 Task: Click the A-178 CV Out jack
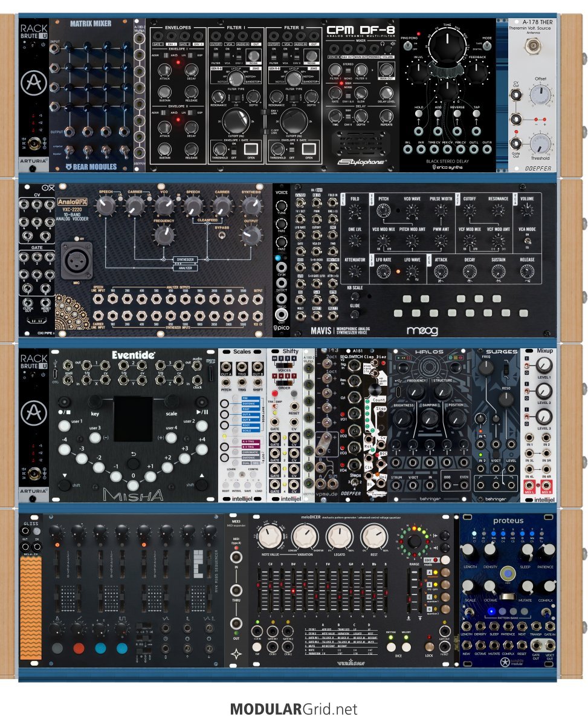coord(516,96)
